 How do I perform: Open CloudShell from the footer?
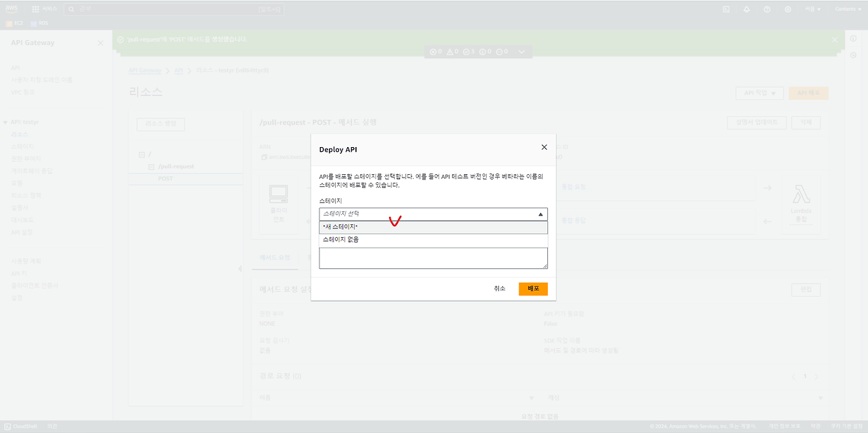(21, 426)
